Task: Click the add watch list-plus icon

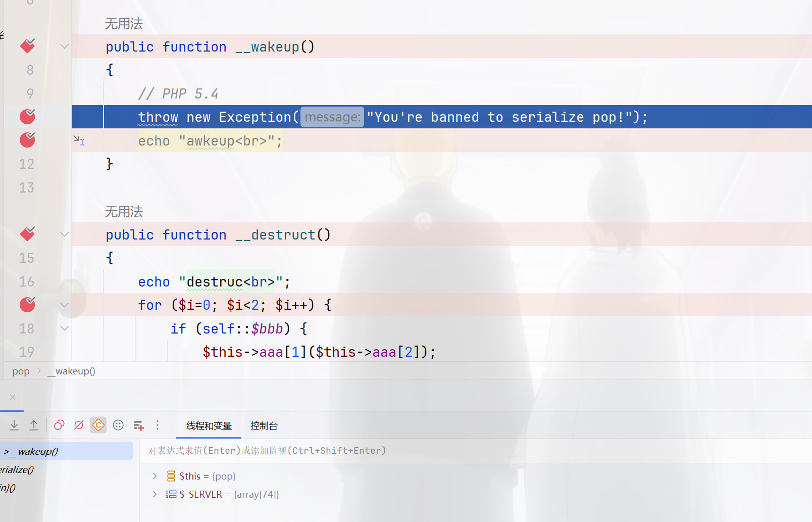Action: [138, 425]
